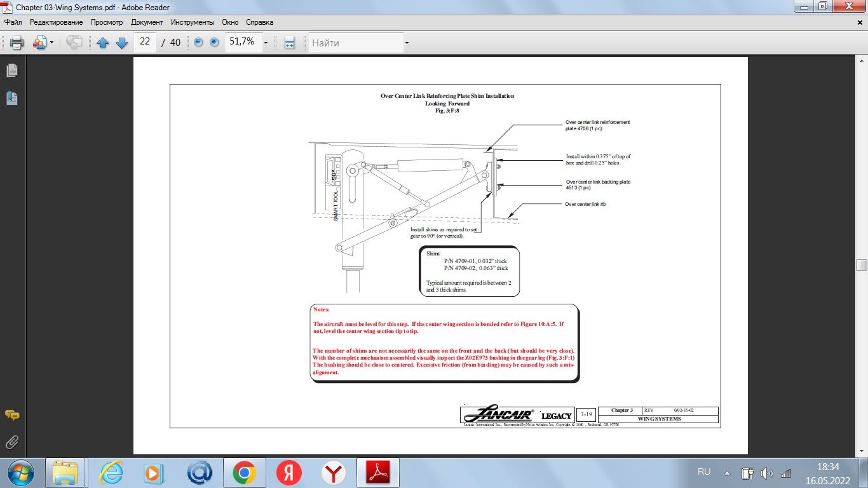Screen dimensions: 868x488
Task: Show hidden tray icons arrow
Action: [727, 473]
